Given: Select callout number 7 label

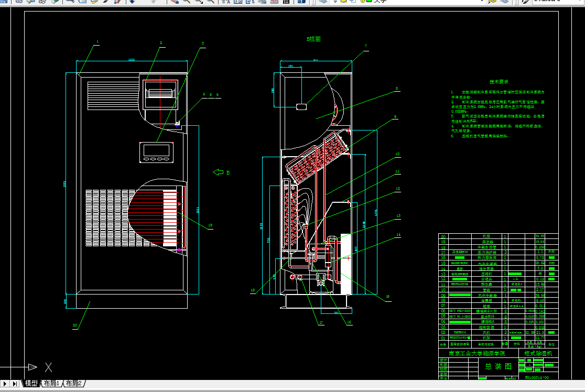Looking at the screenshot, I should click(x=366, y=46).
